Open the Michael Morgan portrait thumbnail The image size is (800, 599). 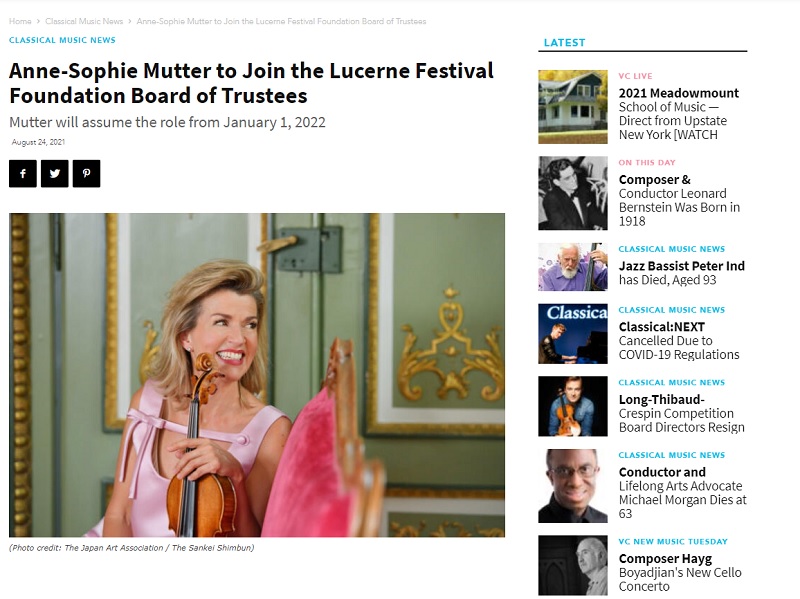coord(572,486)
